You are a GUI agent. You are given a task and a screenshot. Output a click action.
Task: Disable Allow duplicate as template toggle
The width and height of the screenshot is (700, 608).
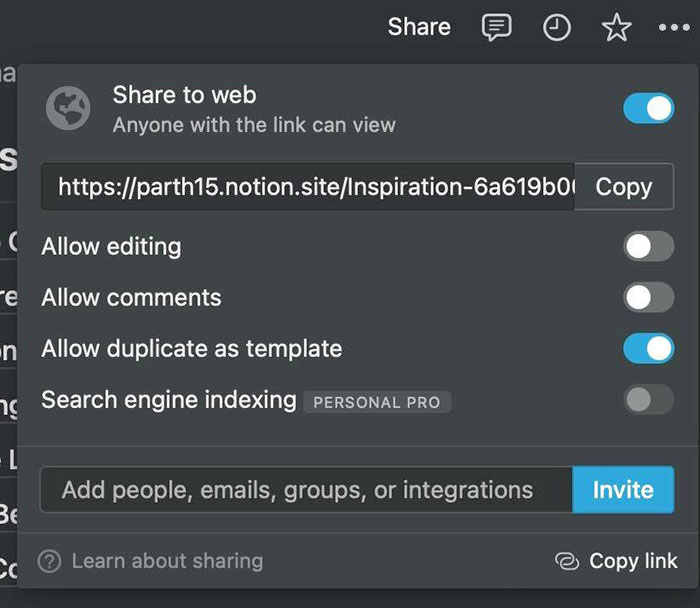tap(648, 349)
